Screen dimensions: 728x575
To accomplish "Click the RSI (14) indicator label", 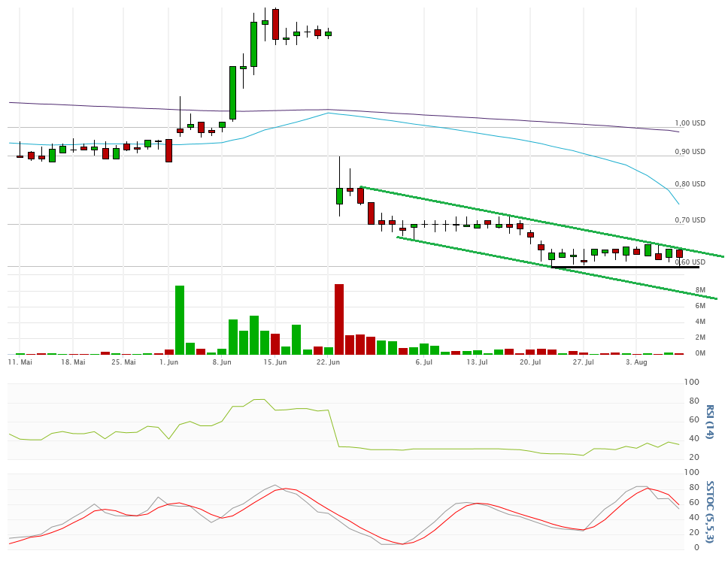I will (709, 422).
